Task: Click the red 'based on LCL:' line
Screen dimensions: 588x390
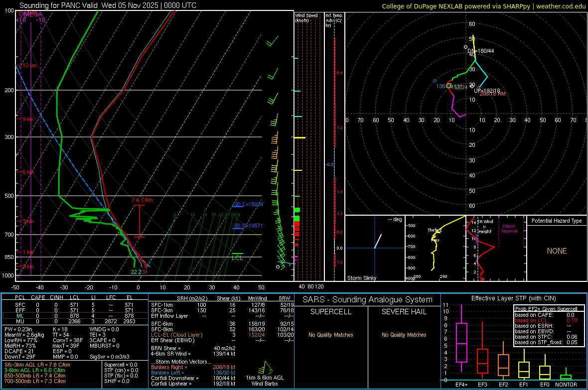Action: [532, 321]
